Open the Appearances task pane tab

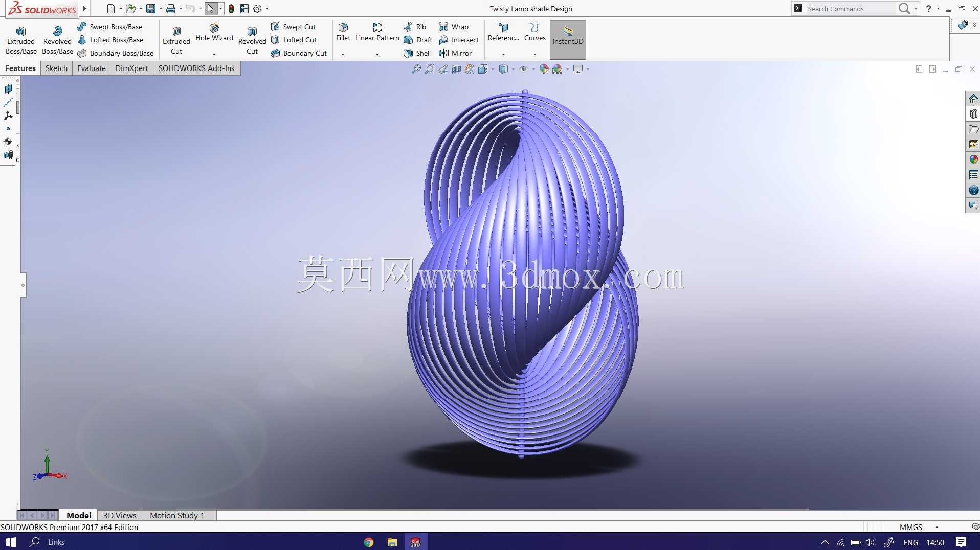pos(973,159)
